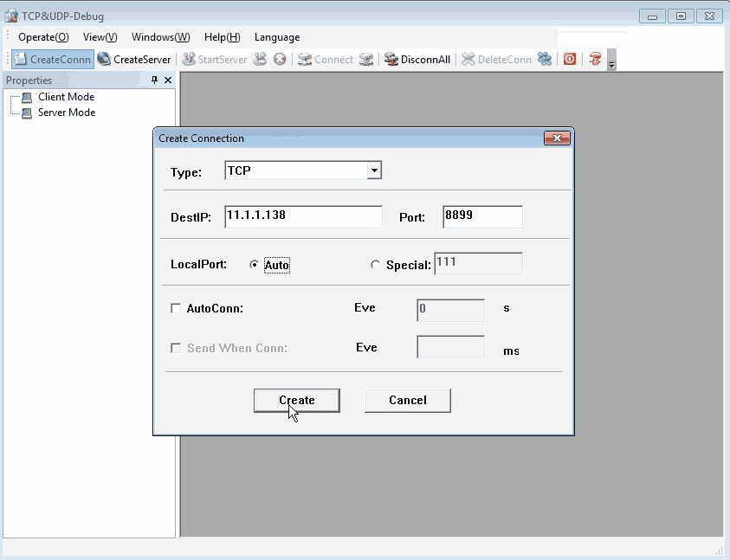The height and width of the screenshot is (560, 730).
Task: Select the Server Mode tree node
Action: (x=67, y=113)
